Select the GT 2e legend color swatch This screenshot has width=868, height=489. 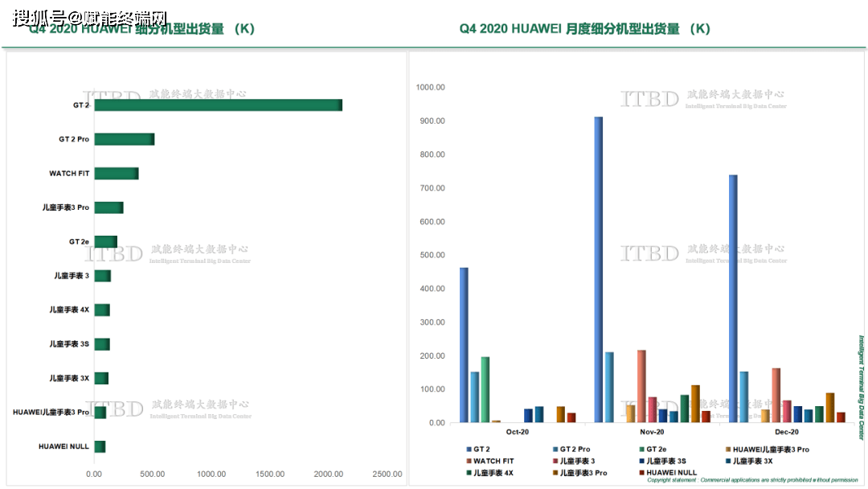(642, 450)
